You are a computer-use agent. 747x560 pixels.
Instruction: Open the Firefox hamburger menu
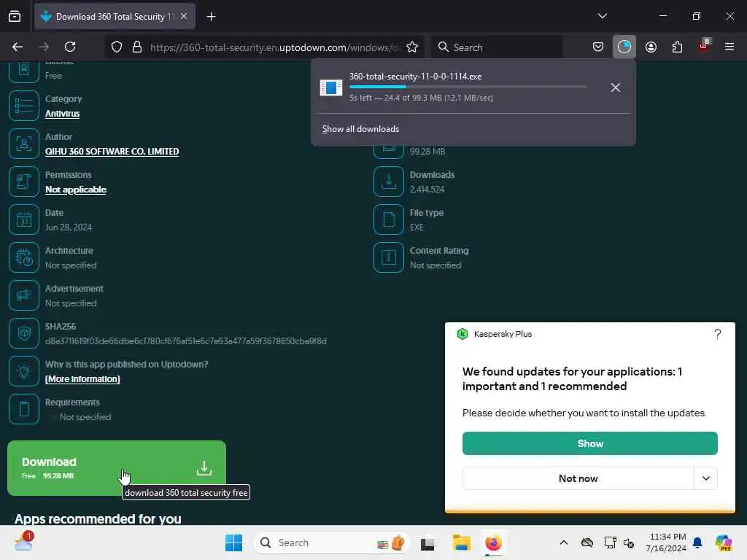729,47
